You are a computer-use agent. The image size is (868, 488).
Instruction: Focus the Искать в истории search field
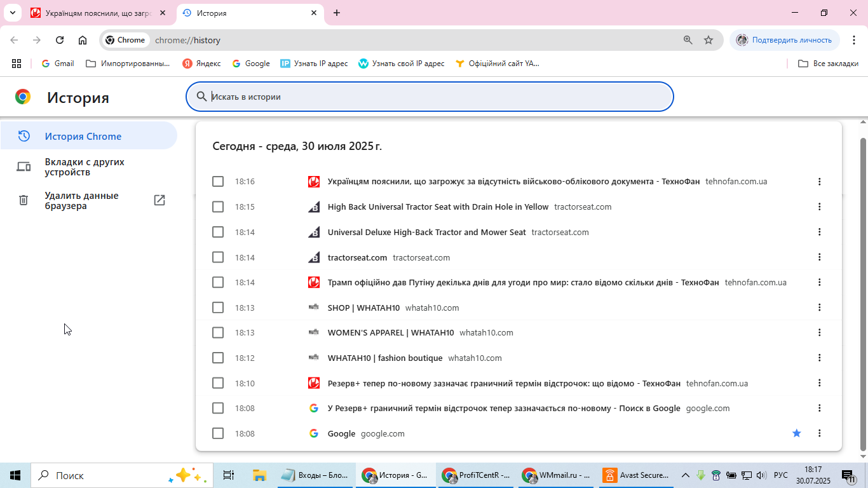coord(430,97)
